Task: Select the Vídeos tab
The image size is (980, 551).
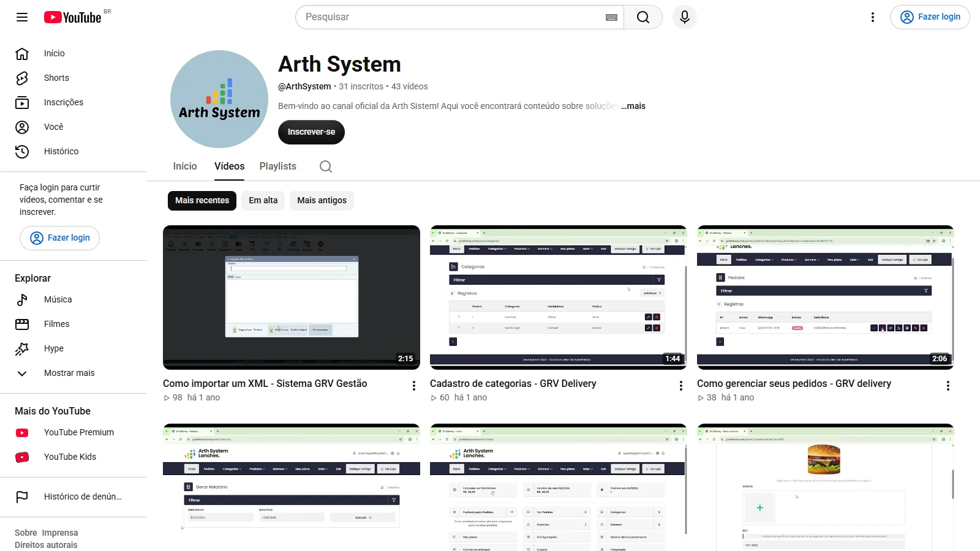Action: (x=230, y=167)
